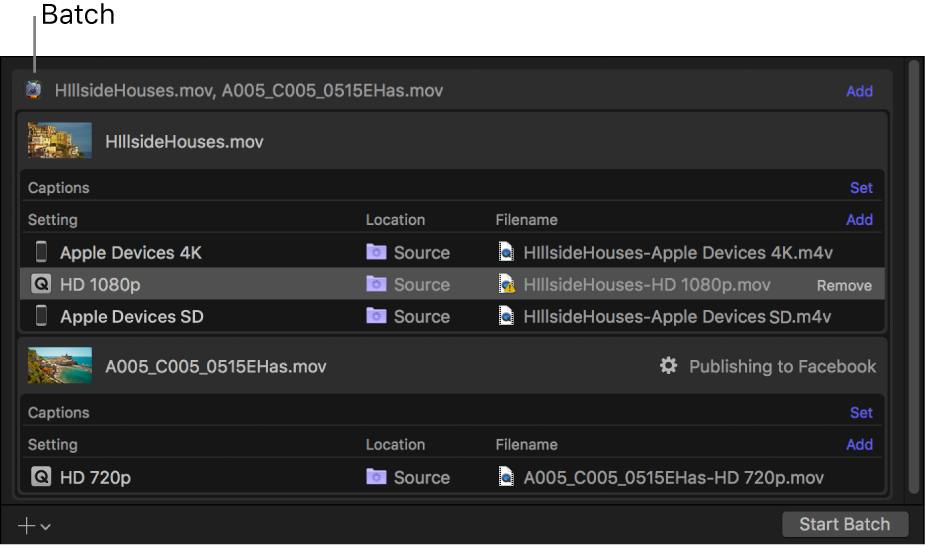926x545 pixels.
Task: Click the warning file icon for HillsideHouses-HD 1080p.mov
Action: pyautogui.click(x=507, y=285)
